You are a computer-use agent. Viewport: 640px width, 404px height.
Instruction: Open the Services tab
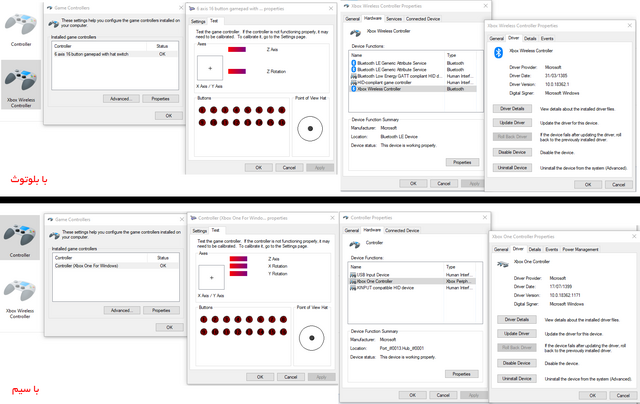394,19
